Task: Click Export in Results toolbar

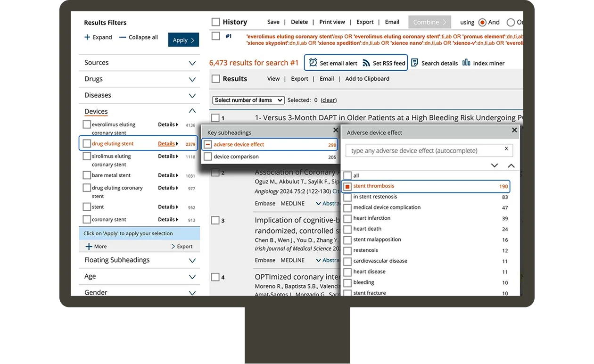Action: tap(299, 79)
